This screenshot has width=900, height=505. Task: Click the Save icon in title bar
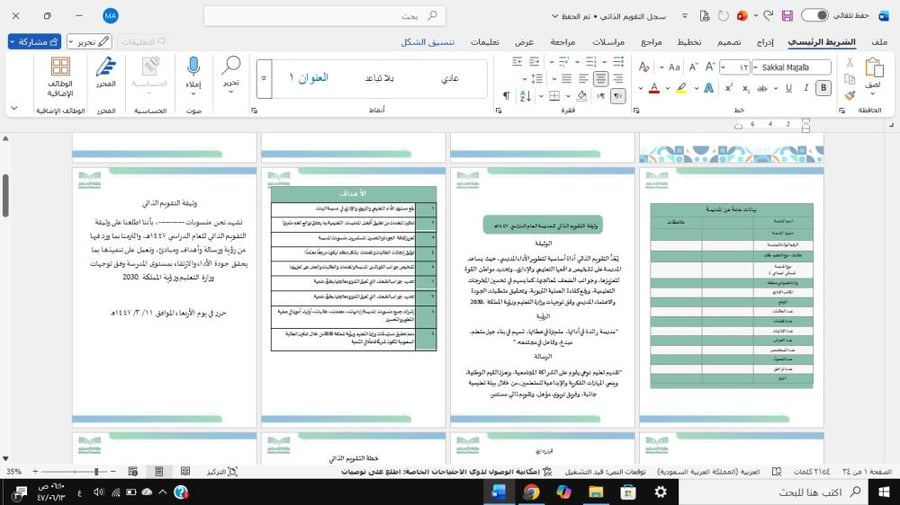pyautogui.click(x=787, y=16)
